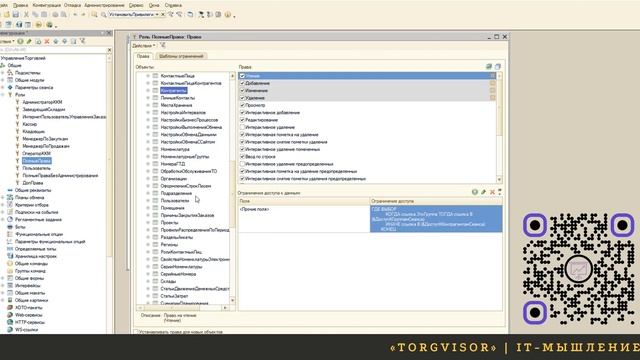Click the configuration tree search field
This screenshot has width=640, height=360.
pyautogui.click(x=53, y=50)
